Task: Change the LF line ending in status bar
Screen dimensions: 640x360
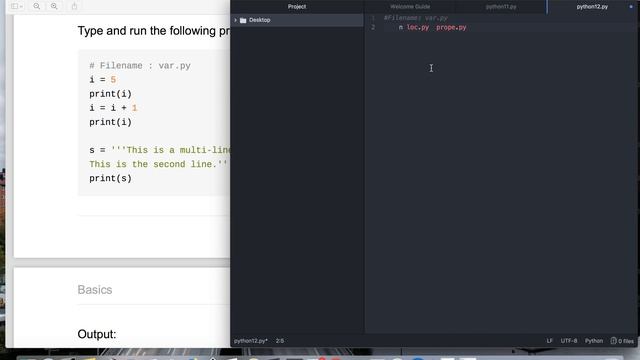Action: [549, 341]
